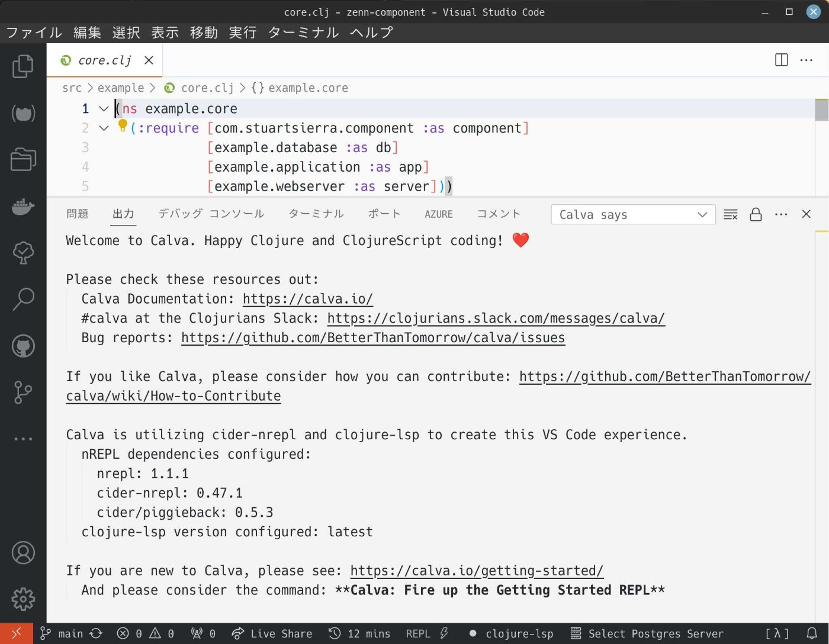Open the ファイル menu
829x644 pixels.
[34, 33]
